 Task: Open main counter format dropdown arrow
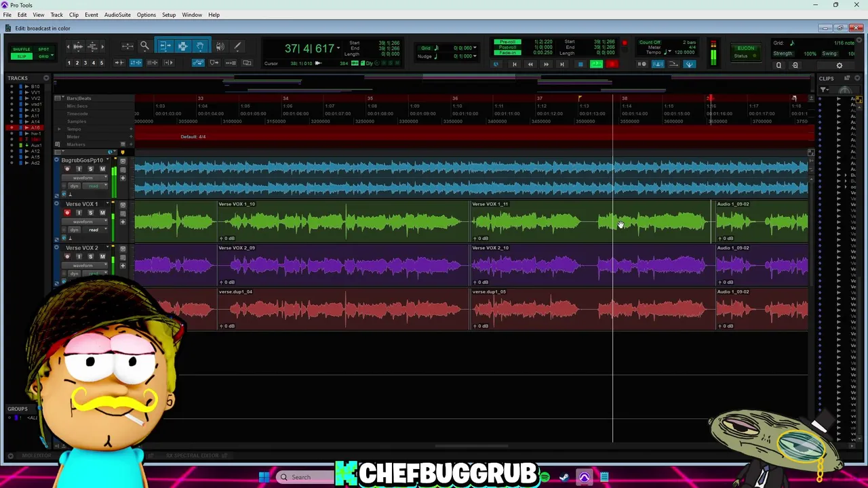point(338,48)
